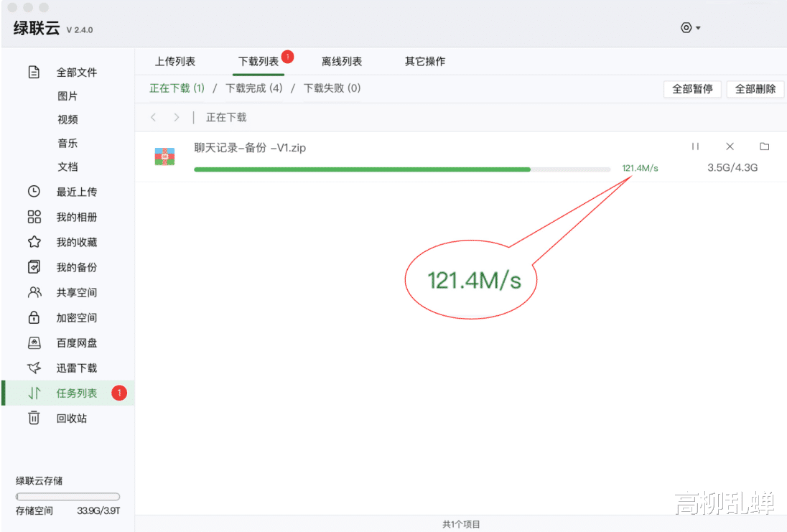Screen dimensions: 787x532
Task: Switch to the 离线列表 tab
Action: [341, 61]
